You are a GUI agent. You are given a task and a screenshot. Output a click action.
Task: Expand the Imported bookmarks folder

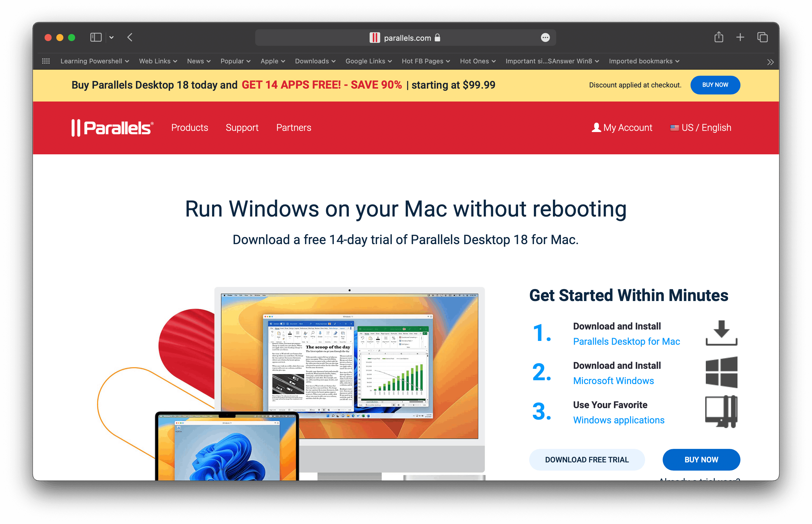pyautogui.click(x=644, y=61)
